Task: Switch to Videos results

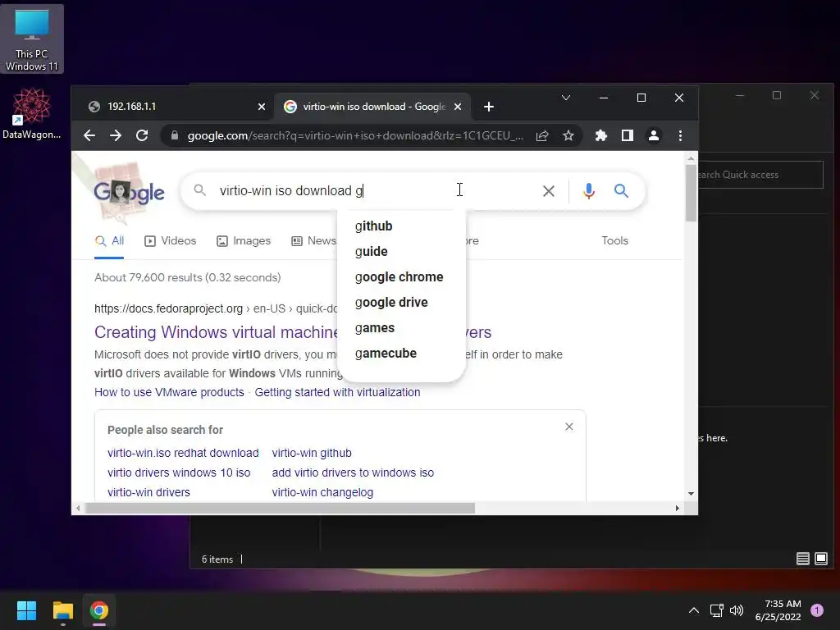Action: click(171, 241)
